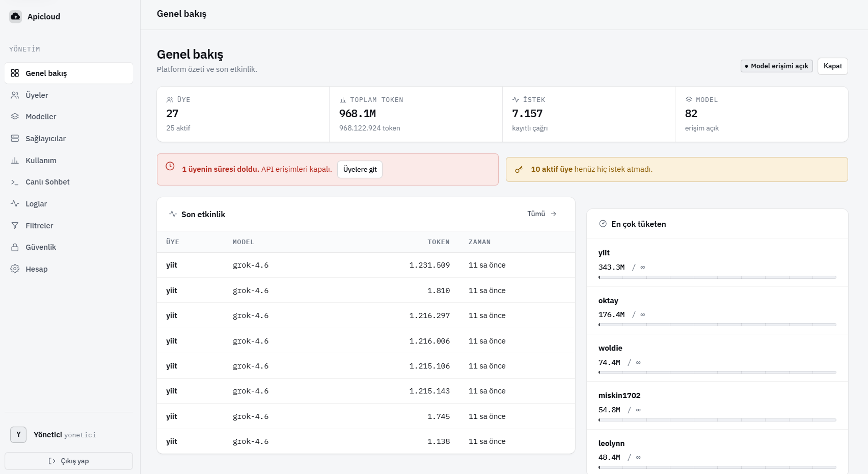Open Tümü arrow link in Son etkinlik

click(x=541, y=214)
